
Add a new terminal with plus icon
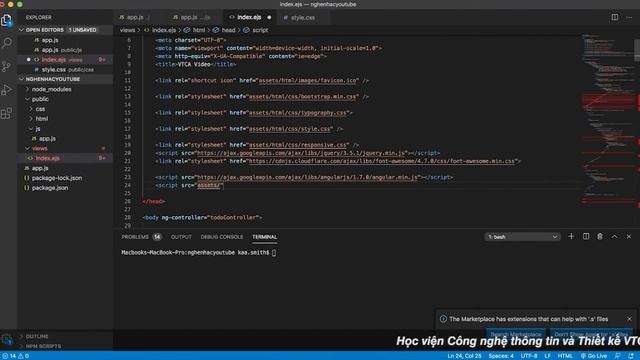click(571, 236)
